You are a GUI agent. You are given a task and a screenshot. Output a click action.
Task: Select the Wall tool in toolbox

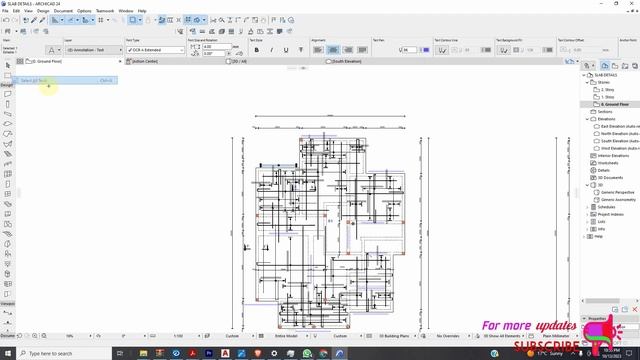(7, 94)
